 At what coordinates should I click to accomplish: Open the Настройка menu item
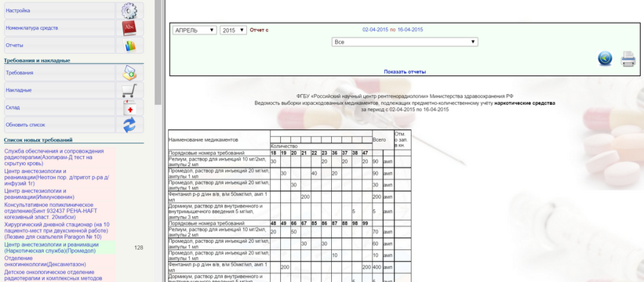click(60, 11)
